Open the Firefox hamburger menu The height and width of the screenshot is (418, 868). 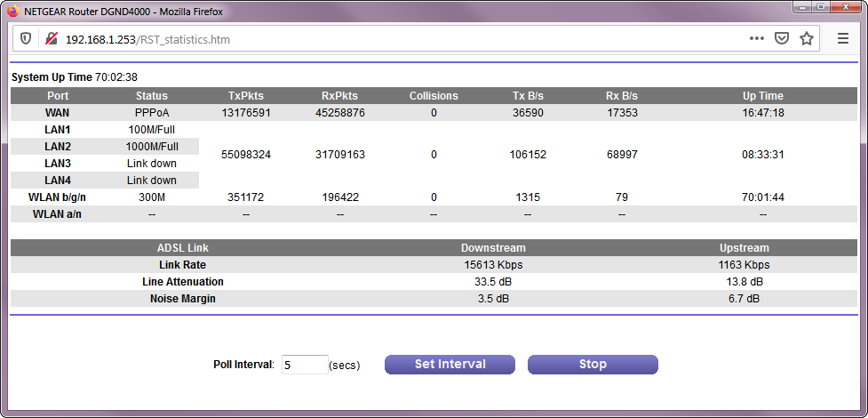(843, 39)
